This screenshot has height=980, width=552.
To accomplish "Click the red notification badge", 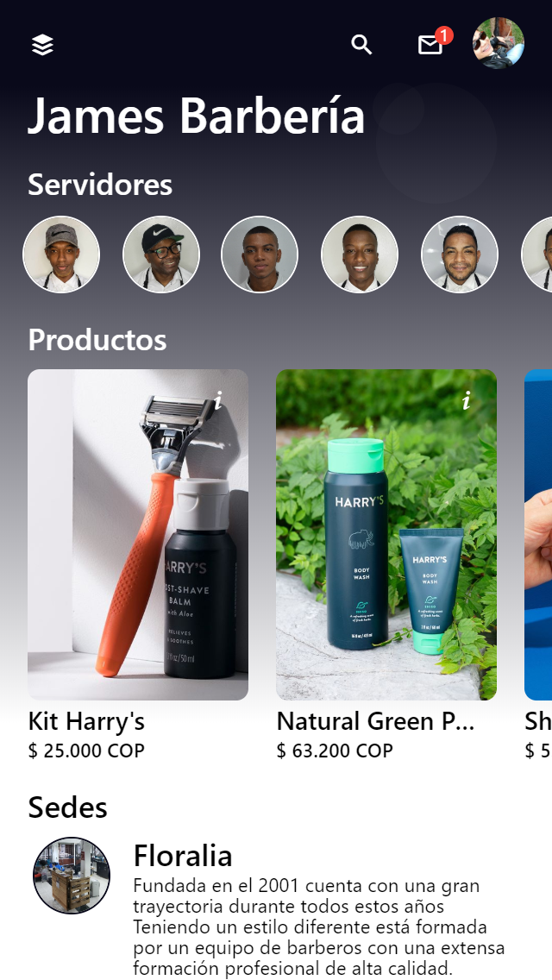I will pos(444,35).
